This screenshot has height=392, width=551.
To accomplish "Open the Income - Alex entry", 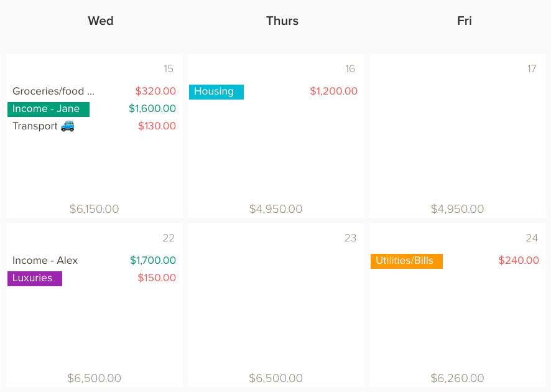I will tap(45, 261).
